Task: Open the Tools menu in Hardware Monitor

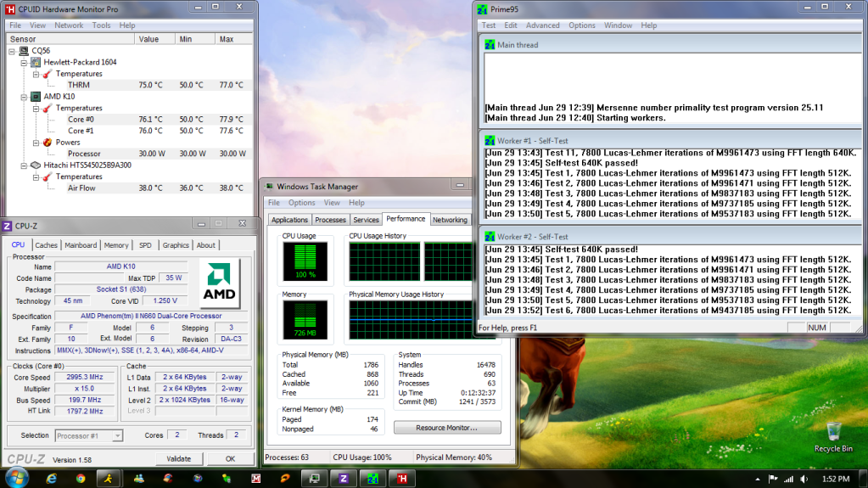Action: tap(101, 25)
